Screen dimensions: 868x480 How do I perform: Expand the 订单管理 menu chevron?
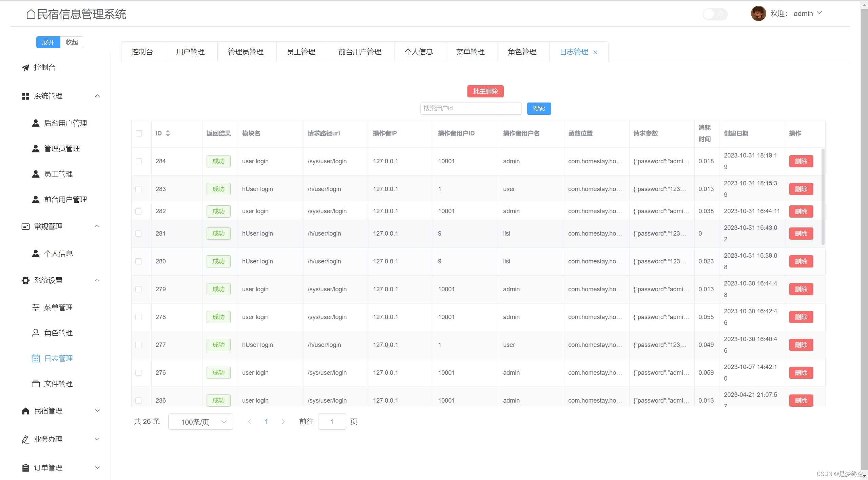97,467
